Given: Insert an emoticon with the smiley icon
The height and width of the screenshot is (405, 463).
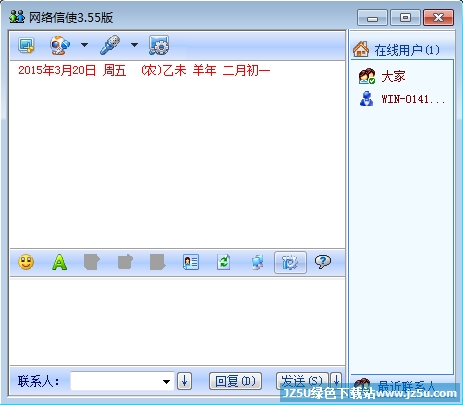Looking at the screenshot, I should (x=26, y=262).
